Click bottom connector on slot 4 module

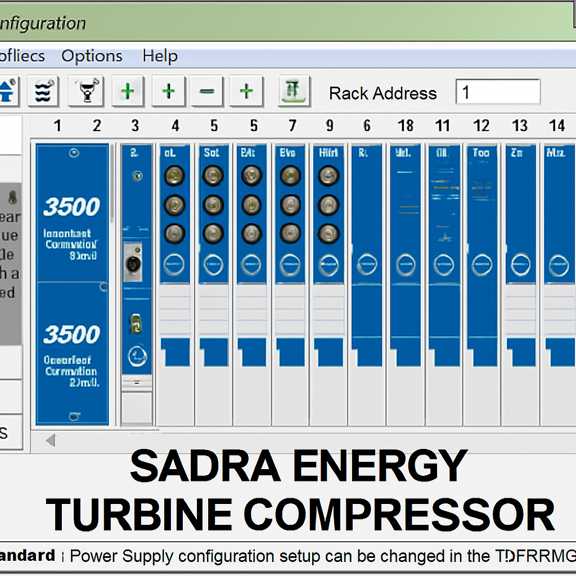point(174,233)
